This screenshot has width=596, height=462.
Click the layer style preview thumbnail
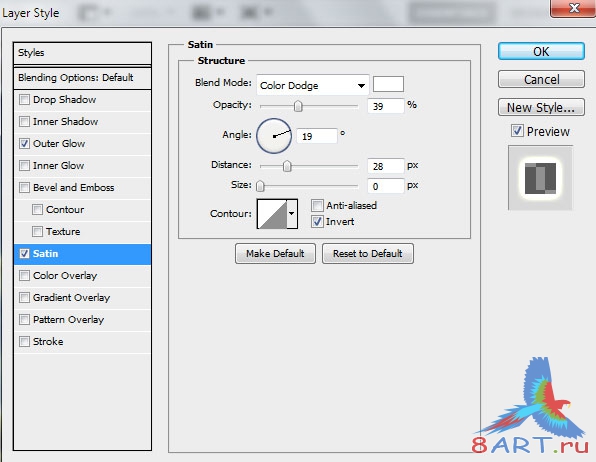540,178
